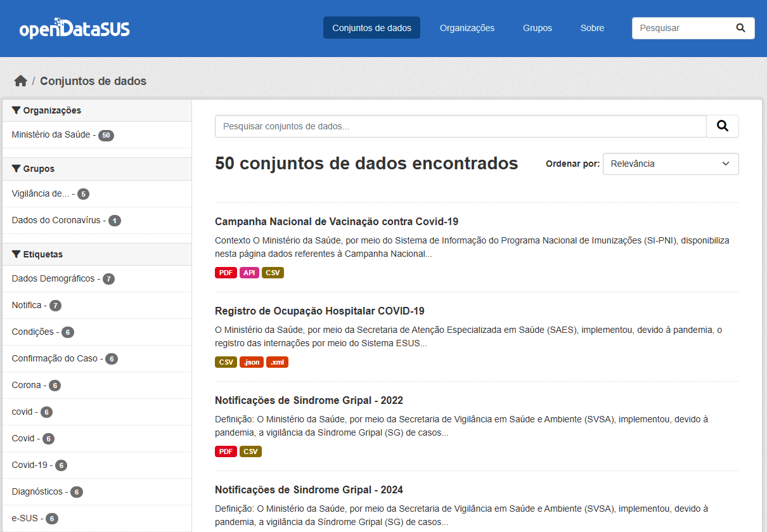
Task: Open the Ordenar por Relevância dropdown
Action: tap(671, 164)
